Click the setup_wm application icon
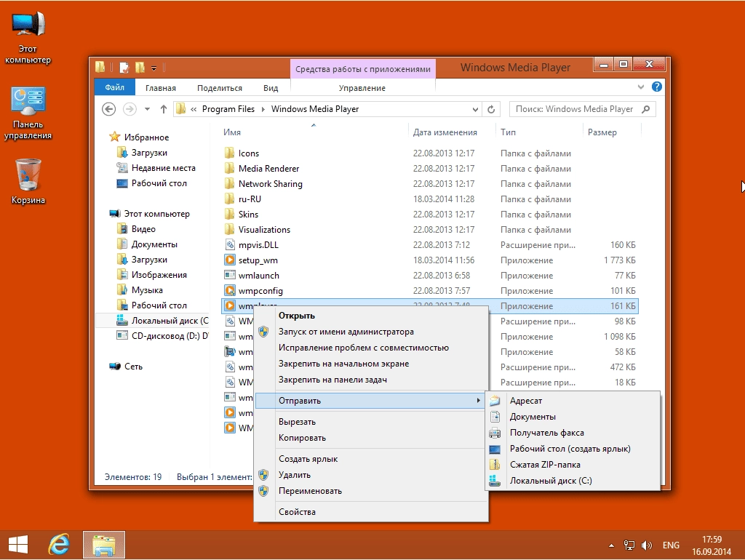 (x=230, y=260)
